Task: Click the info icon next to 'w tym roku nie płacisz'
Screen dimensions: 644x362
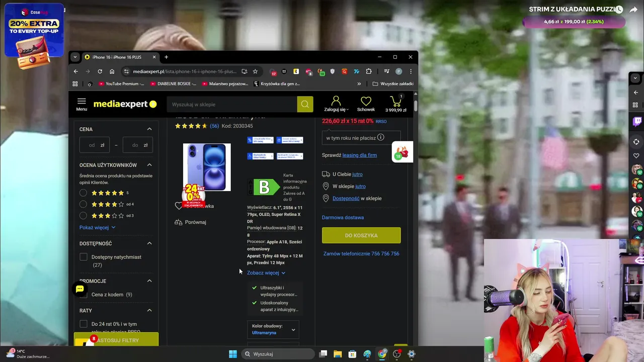Action: click(x=381, y=137)
